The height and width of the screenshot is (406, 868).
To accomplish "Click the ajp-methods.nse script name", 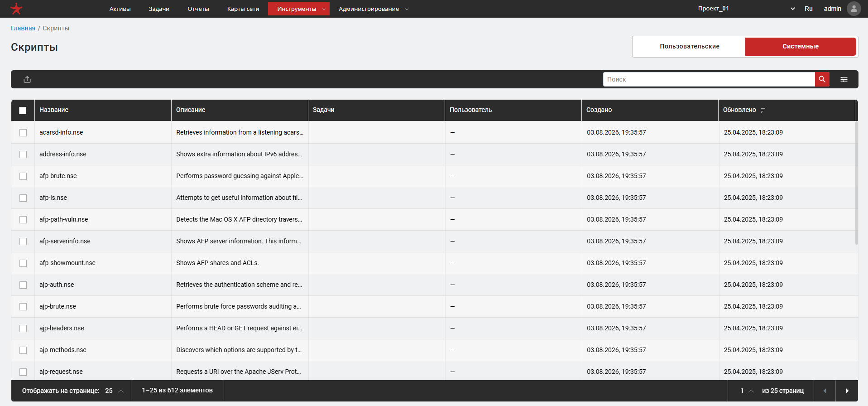I will tap(63, 350).
